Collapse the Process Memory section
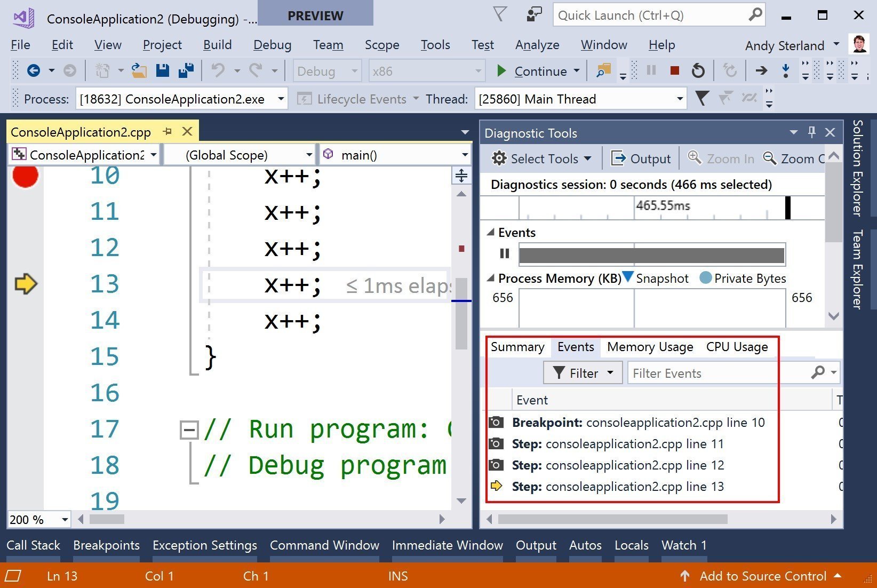The height and width of the screenshot is (588, 877). pos(491,279)
